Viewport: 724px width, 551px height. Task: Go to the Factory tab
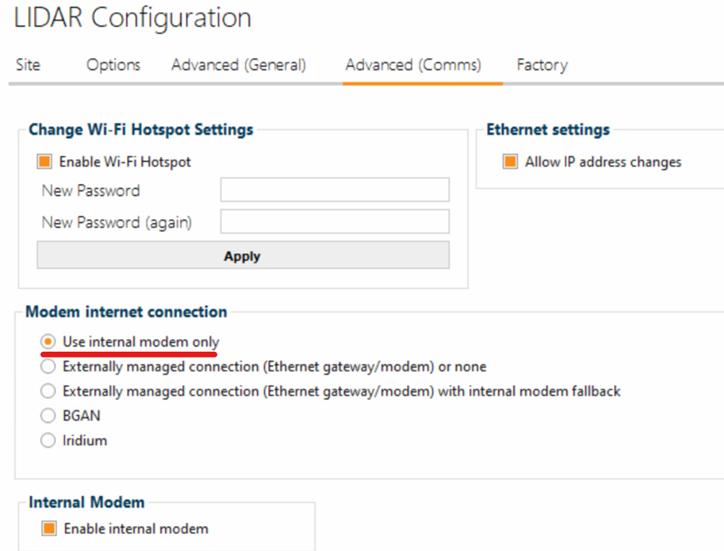pos(542,65)
